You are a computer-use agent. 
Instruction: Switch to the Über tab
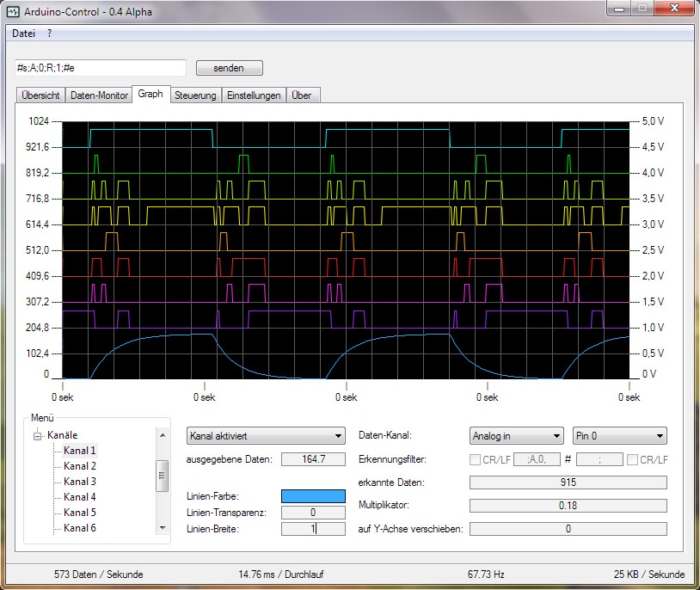click(x=302, y=95)
